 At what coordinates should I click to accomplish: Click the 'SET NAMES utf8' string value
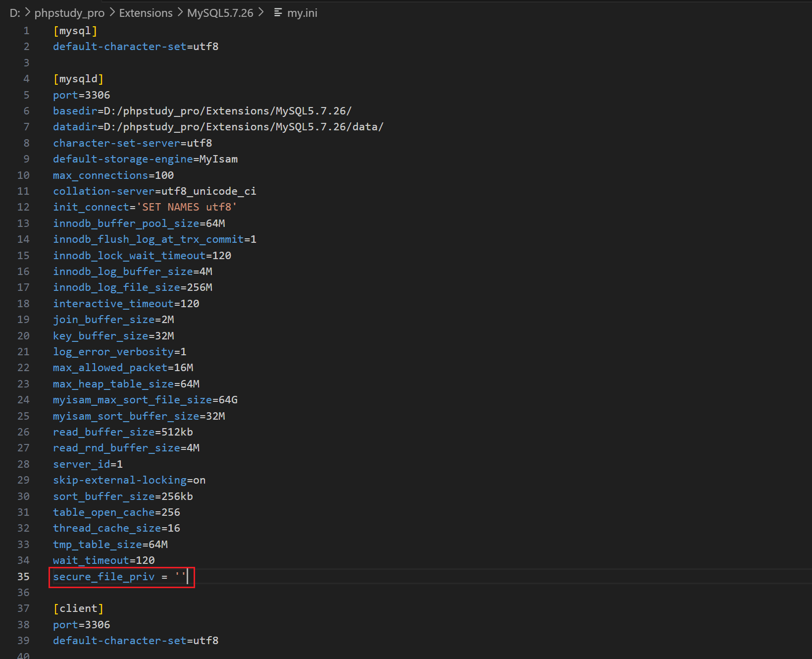click(186, 207)
